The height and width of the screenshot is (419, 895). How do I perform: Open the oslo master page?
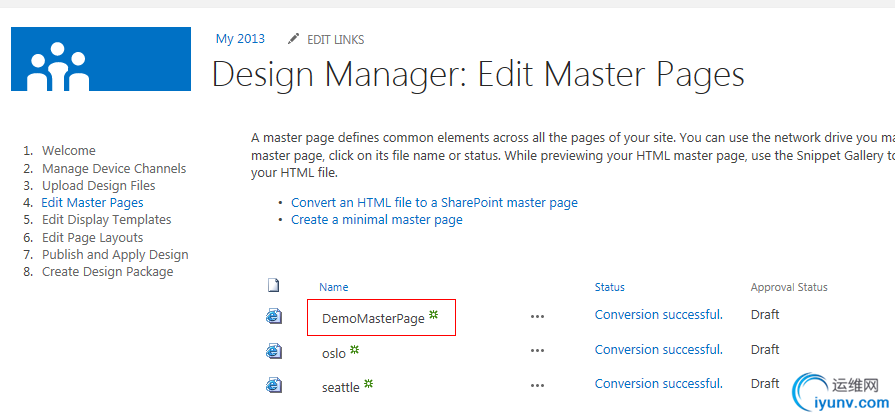pos(334,353)
